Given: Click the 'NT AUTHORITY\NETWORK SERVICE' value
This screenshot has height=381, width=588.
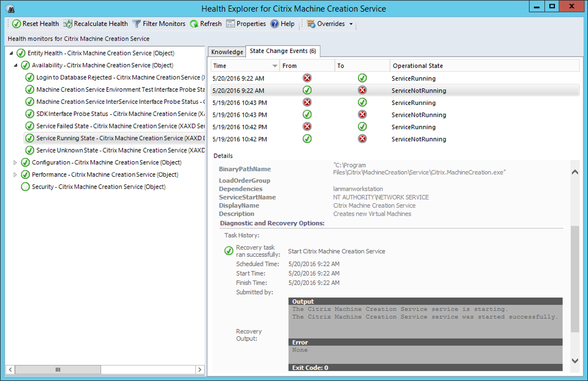Looking at the screenshot, I should (x=381, y=197).
